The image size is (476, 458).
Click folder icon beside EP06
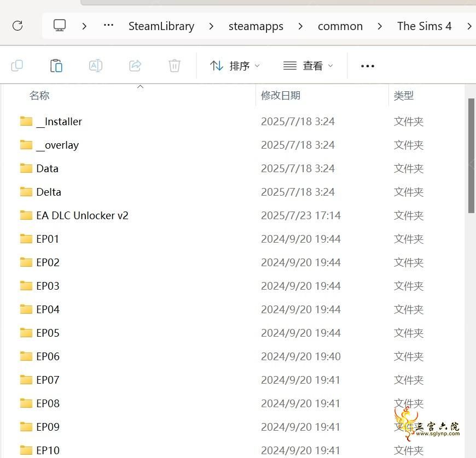(26, 356)
